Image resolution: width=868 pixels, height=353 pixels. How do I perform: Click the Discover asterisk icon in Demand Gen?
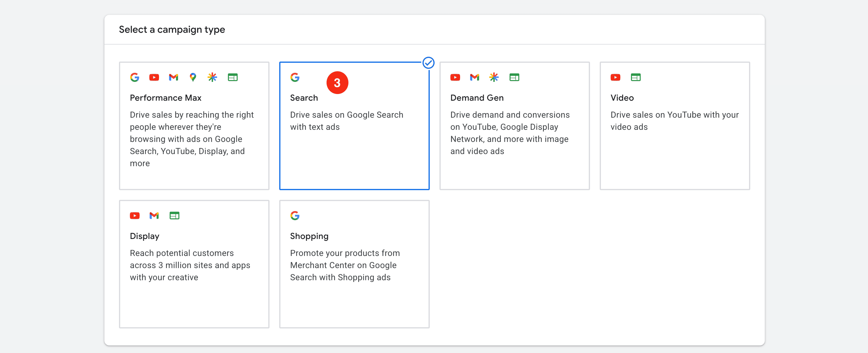point(494,77)
